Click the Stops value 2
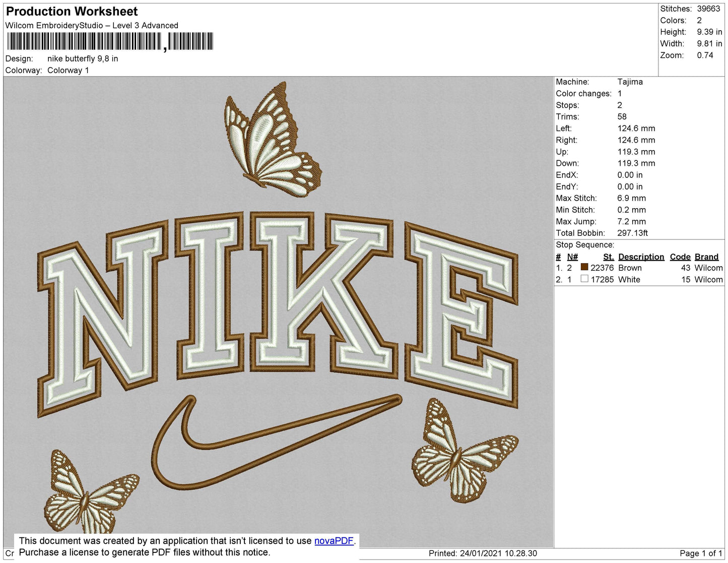The height and width of the screenshot is (563, 728). coord(620,105)
